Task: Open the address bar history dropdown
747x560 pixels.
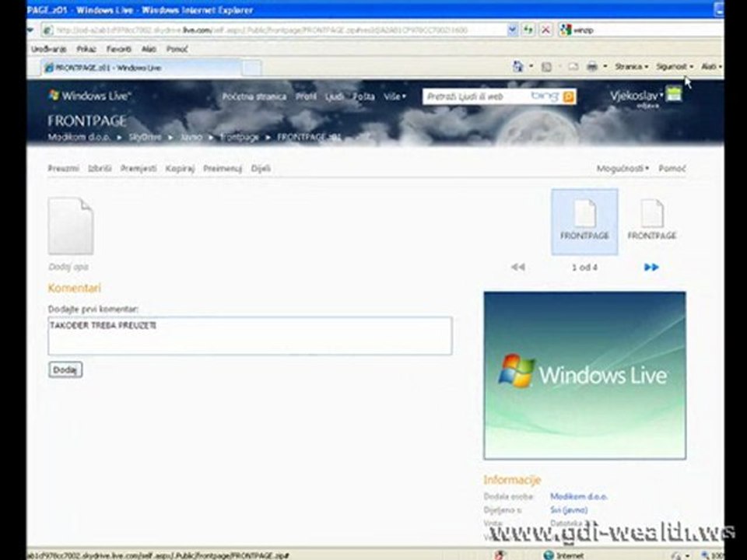Action: [512, 30]
